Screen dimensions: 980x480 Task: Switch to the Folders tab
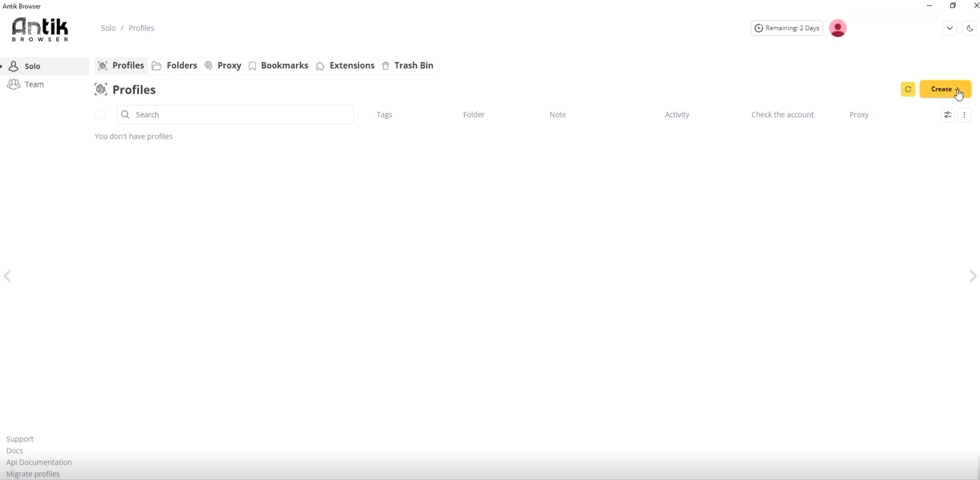[175, 66]
